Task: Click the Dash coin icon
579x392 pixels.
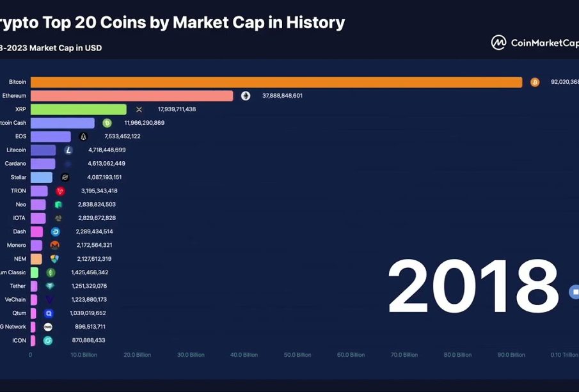Action: pyautogui.click(x=55, y=231)
